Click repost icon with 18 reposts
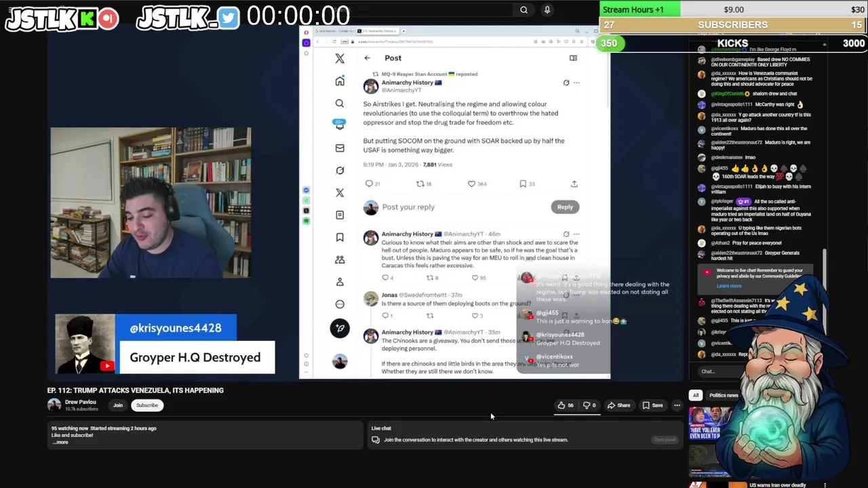The image size is (868, 488). tap(420, 184)
